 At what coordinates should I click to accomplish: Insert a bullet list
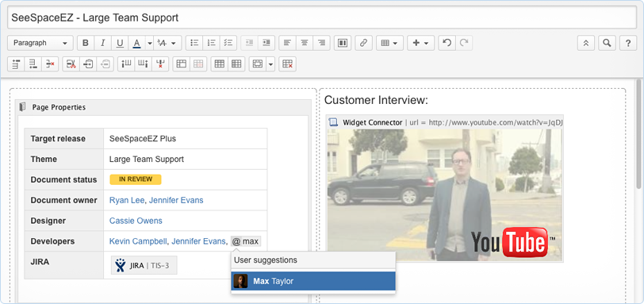click(x=194, y=43)
